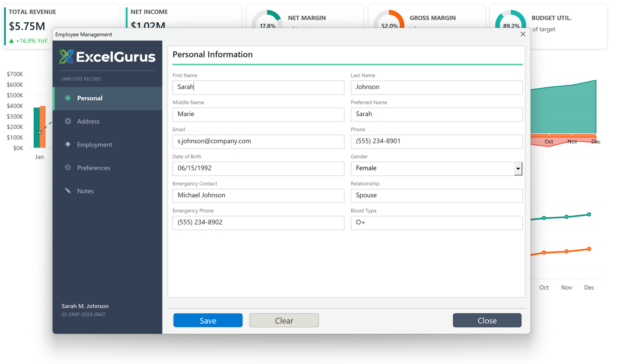
Task: Click the Employment diamond icon
Action: tap(68, 144)
